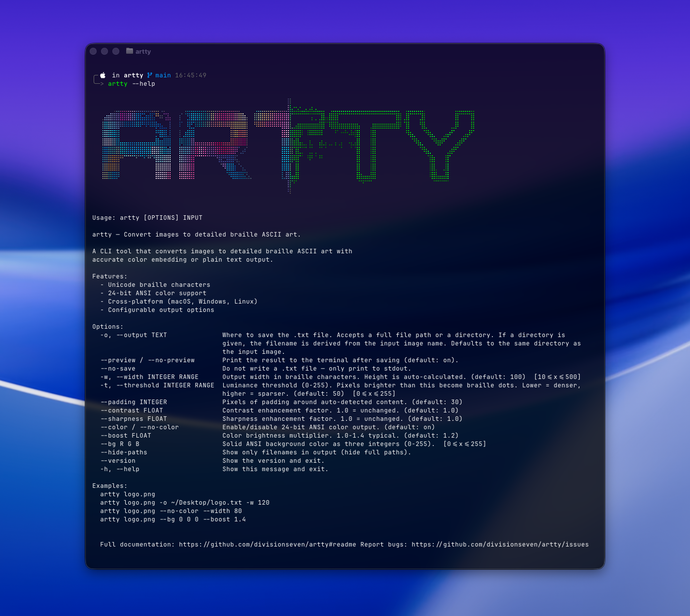Select the '-w, --width INTEGER RANGE' option text
This screenshot has width=690, height=616.
pos(149,376)
